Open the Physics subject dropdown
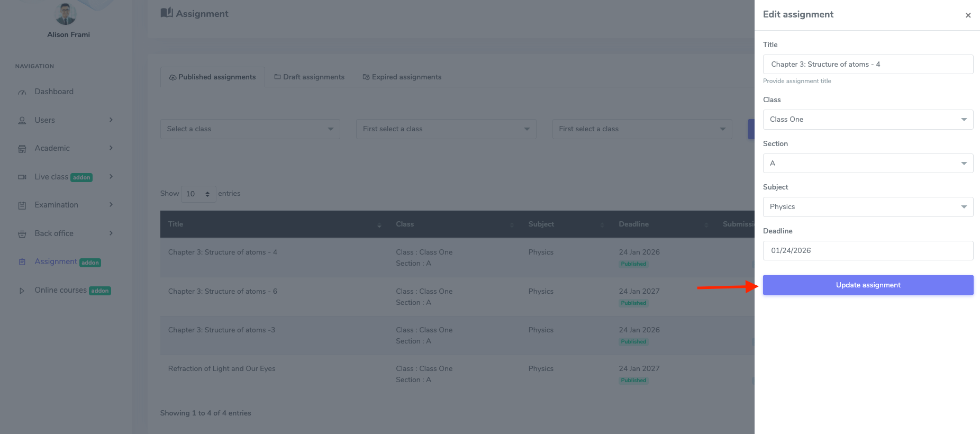This screenshot has height=434, width=980. coord(868,207)
